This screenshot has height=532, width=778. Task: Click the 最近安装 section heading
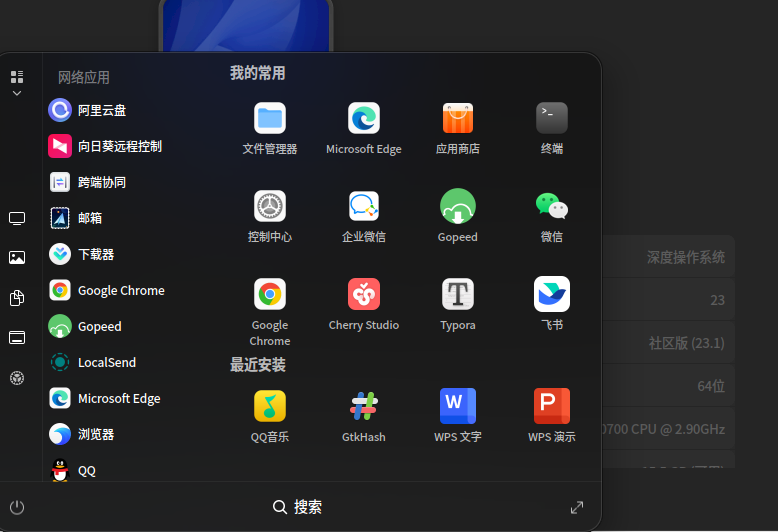tap(258, 365)
